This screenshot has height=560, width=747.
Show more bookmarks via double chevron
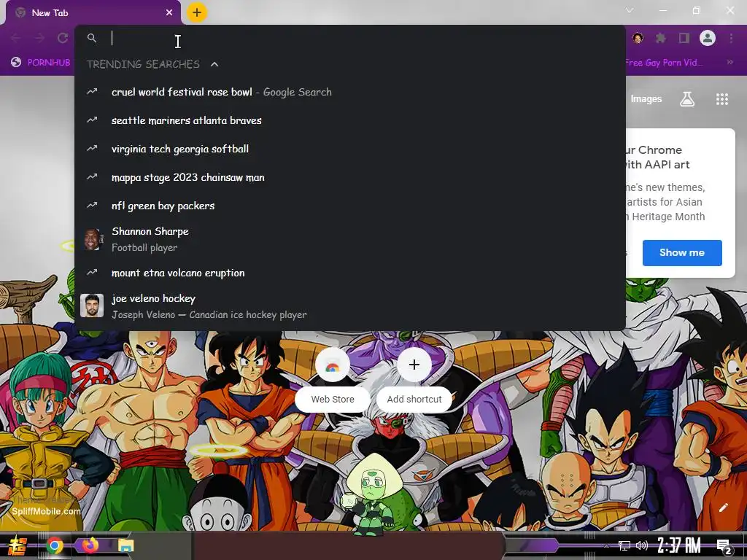point(729,63)
